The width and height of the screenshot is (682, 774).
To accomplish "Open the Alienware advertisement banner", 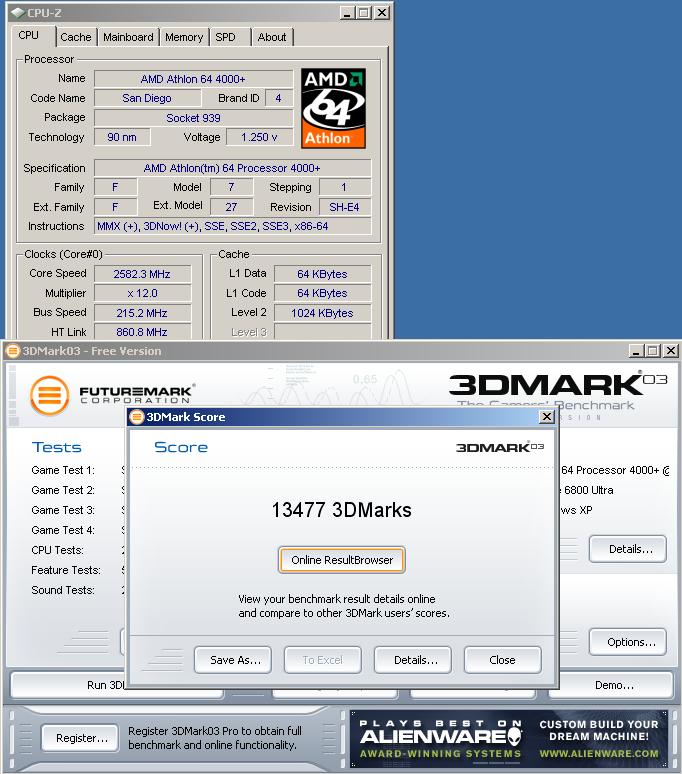I will click(x=509, y=739).
